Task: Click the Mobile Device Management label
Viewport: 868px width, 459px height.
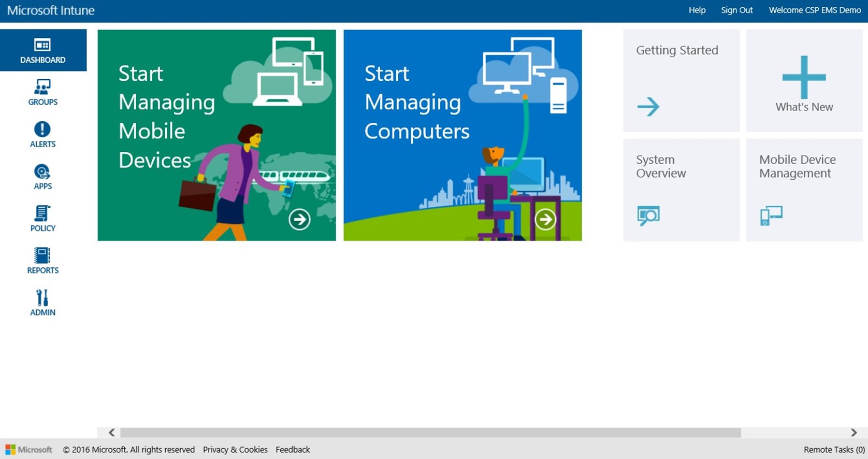Action: 798,166
